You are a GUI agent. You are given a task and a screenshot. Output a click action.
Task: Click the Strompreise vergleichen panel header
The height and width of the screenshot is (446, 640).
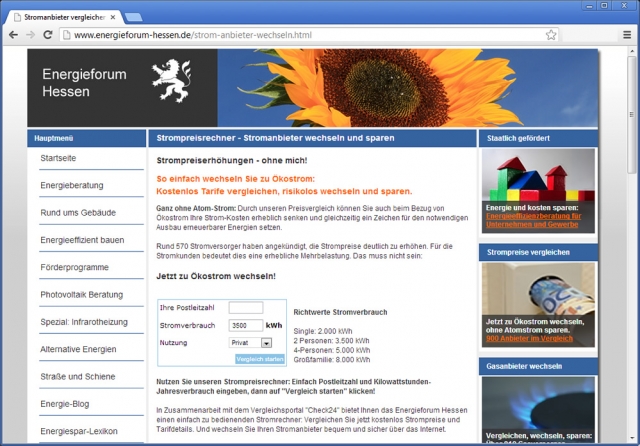[x=538, y=253]
